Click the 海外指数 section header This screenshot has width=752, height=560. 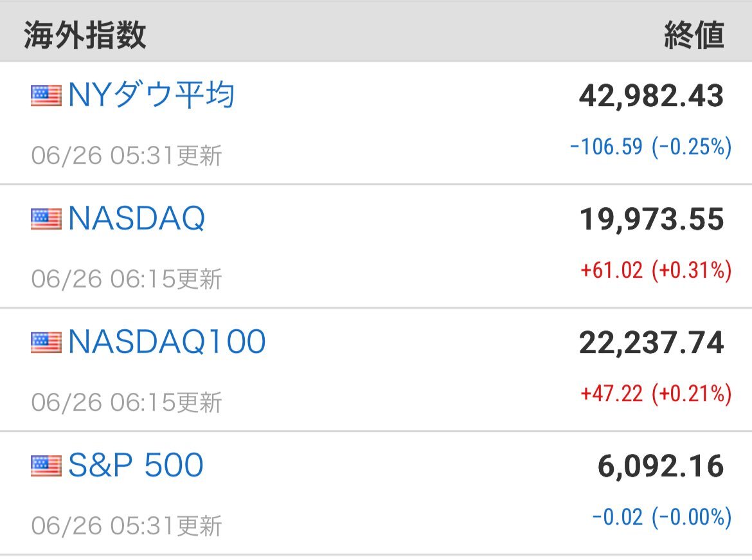(85, 35)
